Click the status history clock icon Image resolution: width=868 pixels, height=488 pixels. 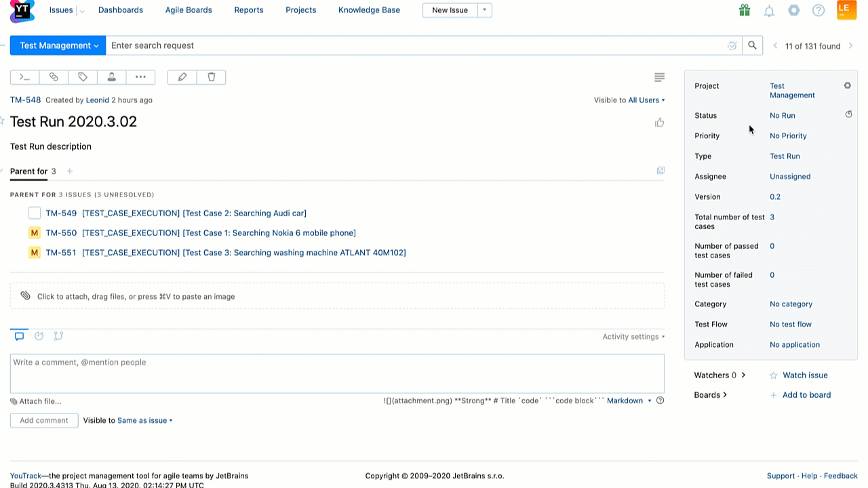point(848,115)
